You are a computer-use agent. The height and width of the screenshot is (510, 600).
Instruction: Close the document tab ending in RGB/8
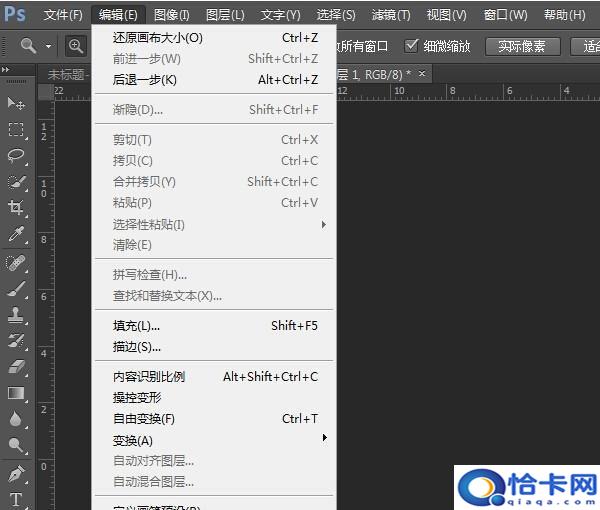422,74
